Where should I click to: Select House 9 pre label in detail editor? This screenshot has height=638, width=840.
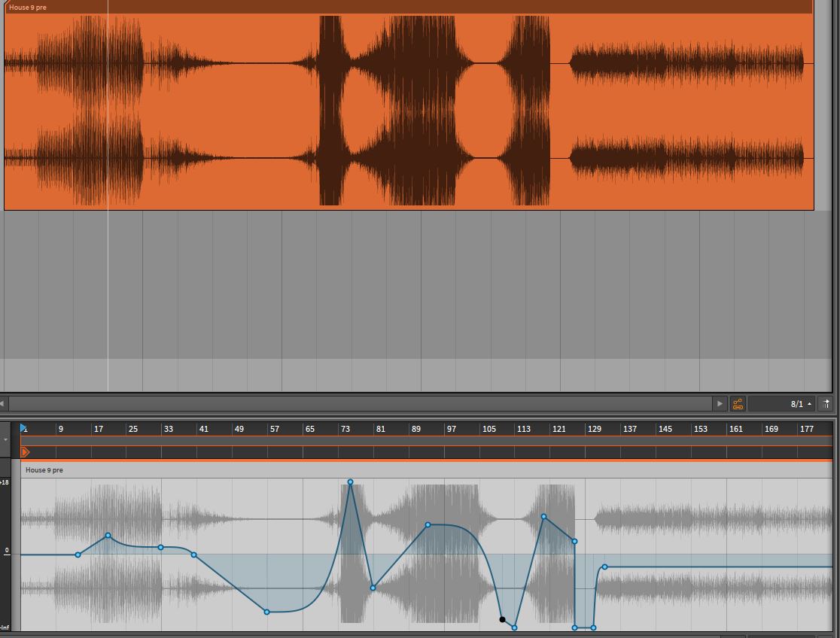(x=44, y=470)
